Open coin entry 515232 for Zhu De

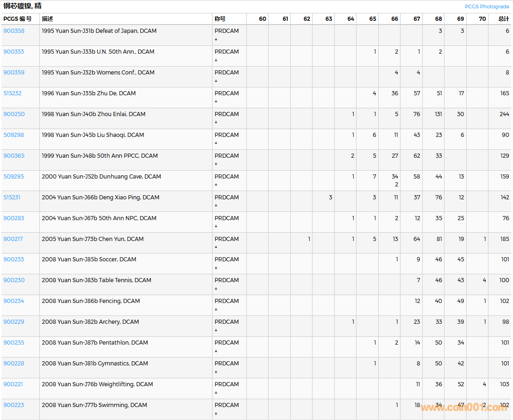(x=13, y=93)
